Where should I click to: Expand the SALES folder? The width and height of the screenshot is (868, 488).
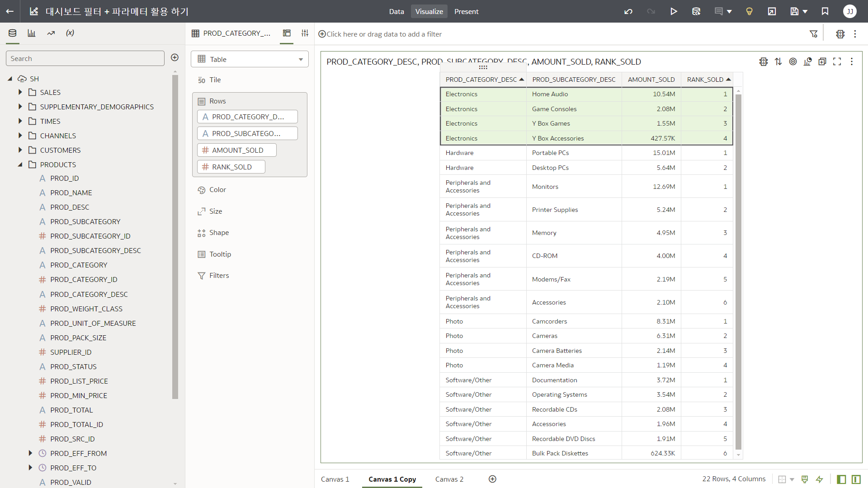(20, 92)
